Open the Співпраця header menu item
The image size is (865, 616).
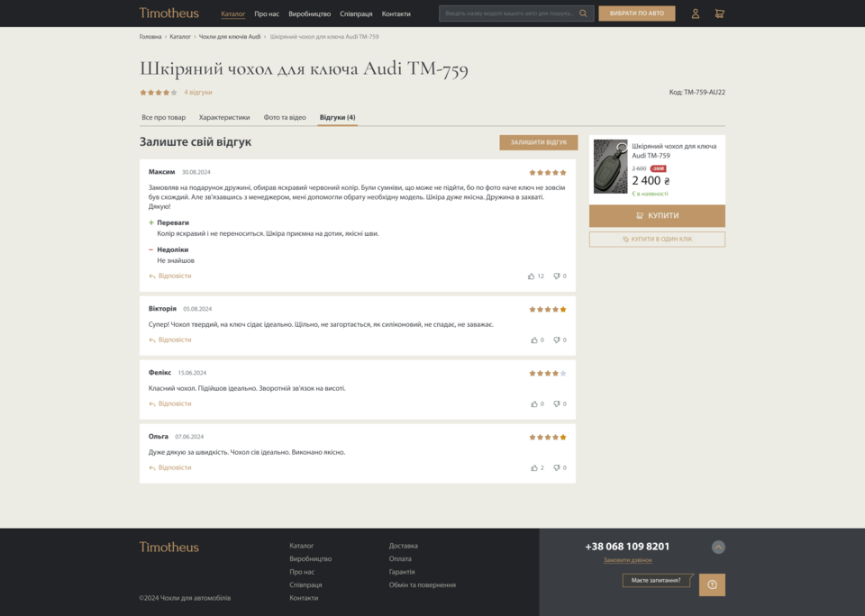356,14
